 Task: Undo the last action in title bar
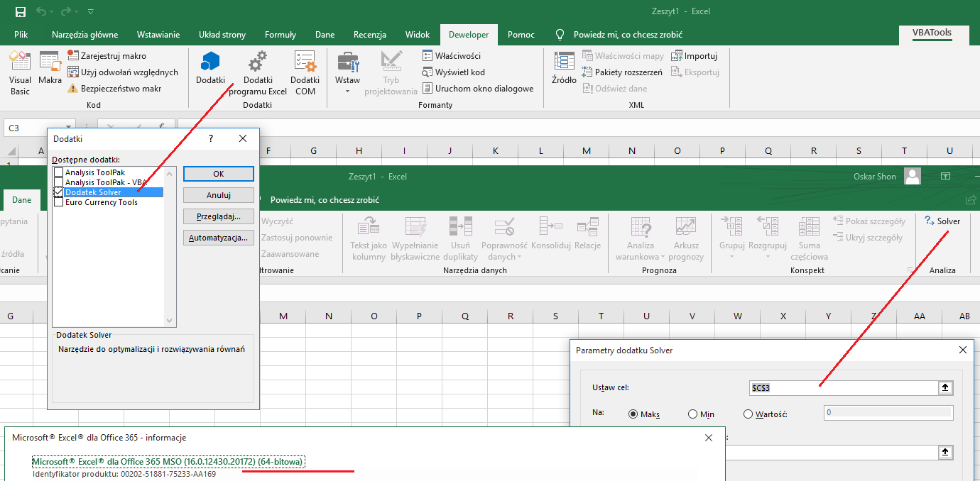40,11
